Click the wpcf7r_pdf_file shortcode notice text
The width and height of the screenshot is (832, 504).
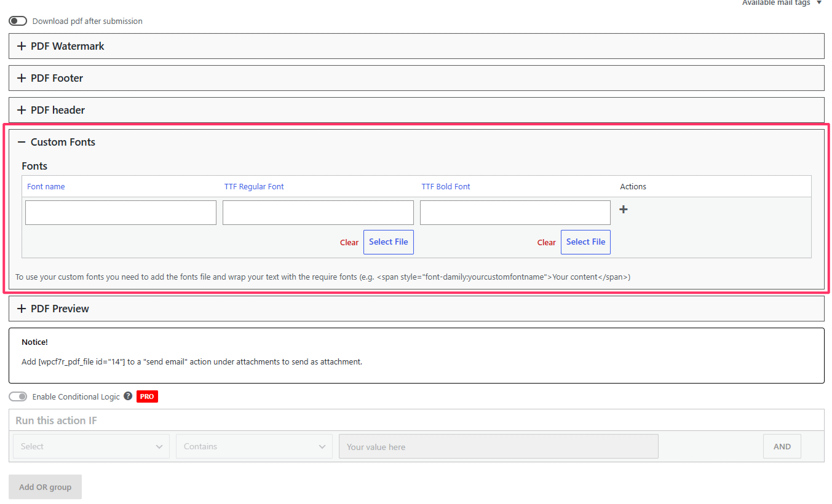pyautogui.click(x=192, y=362)
